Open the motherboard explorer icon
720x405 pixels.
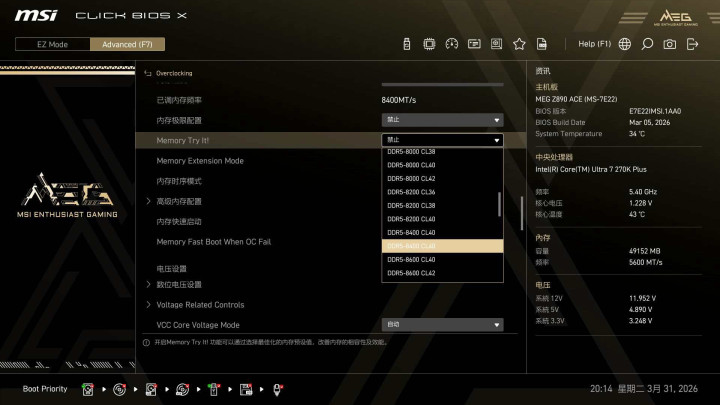[496, 44]
